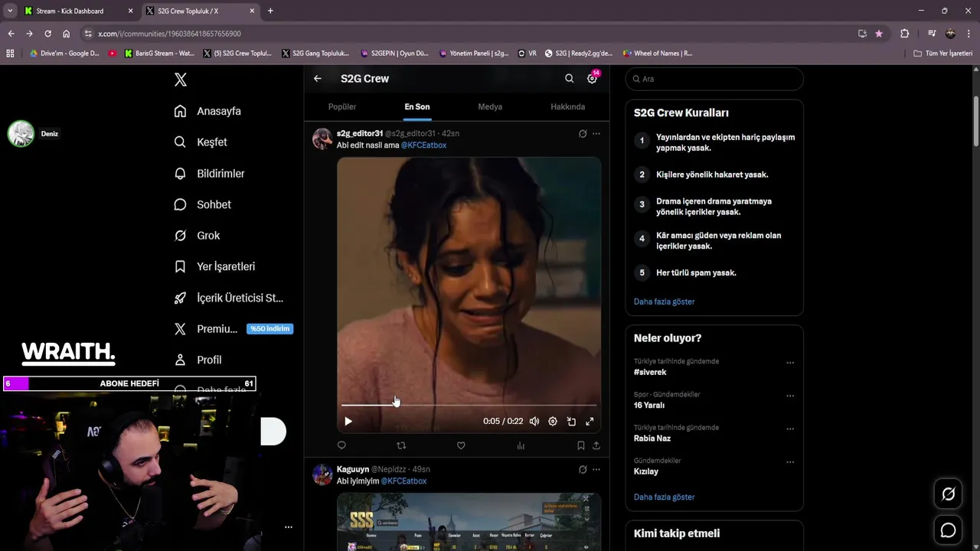Click the Ara search field
The image size is (980, 551).
(x=714, y=79)
